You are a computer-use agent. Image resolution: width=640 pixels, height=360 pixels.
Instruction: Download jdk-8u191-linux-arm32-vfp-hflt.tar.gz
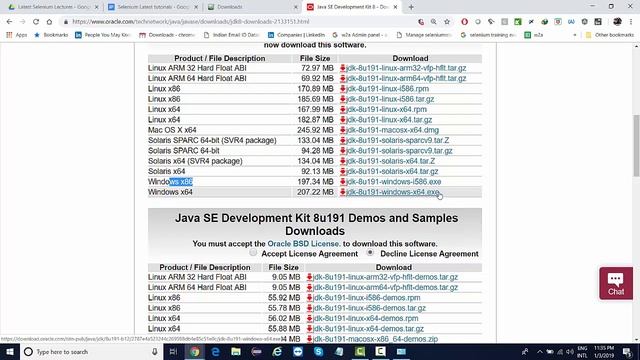(x=406, y=68)
